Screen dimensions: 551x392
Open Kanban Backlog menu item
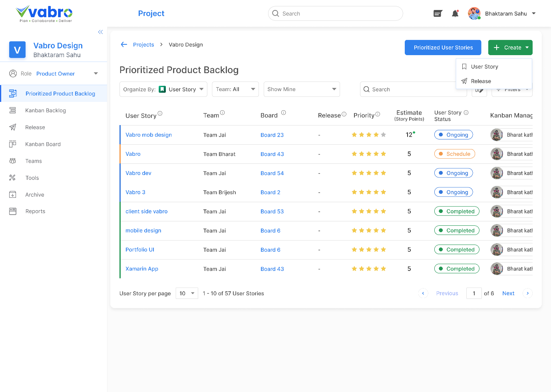tap(46, 110)
